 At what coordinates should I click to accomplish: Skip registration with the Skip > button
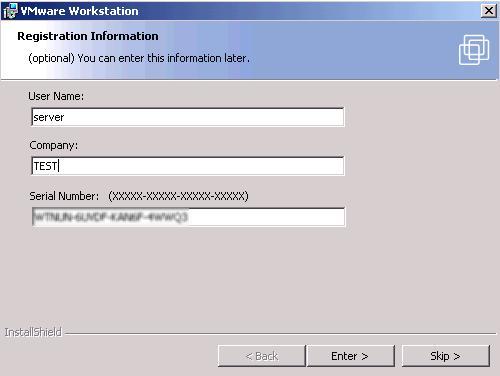coord(446,356)
